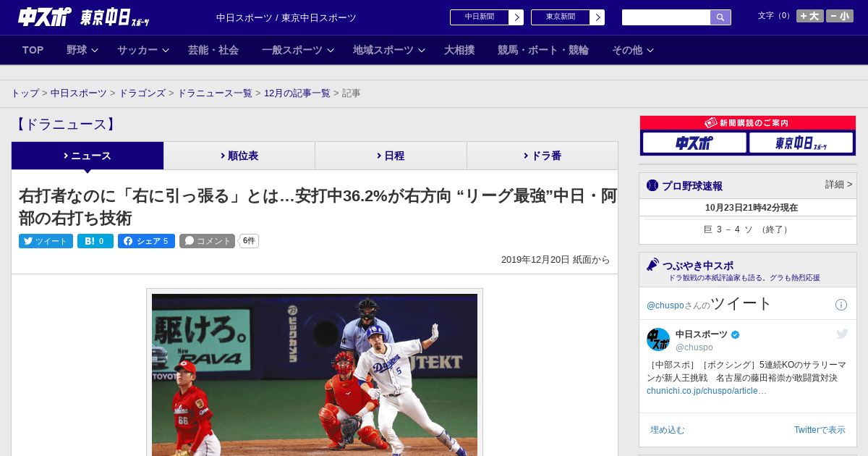Click Twitterで表示 link
Image resolution: width=868 pixels, height=456 pixels.
point(820,430)
